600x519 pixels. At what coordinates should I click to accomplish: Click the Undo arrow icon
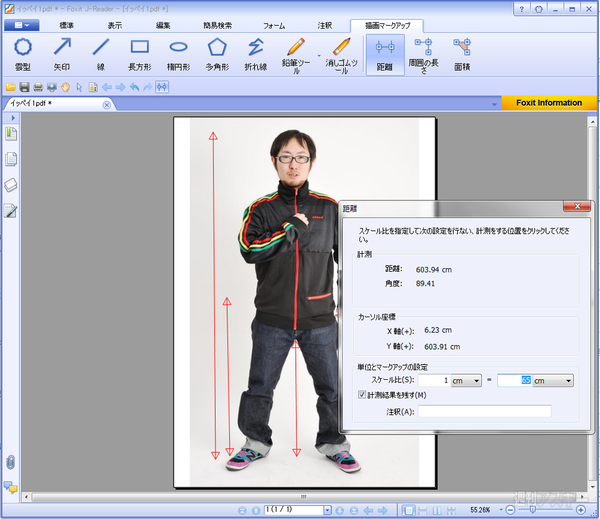point(134,87)
